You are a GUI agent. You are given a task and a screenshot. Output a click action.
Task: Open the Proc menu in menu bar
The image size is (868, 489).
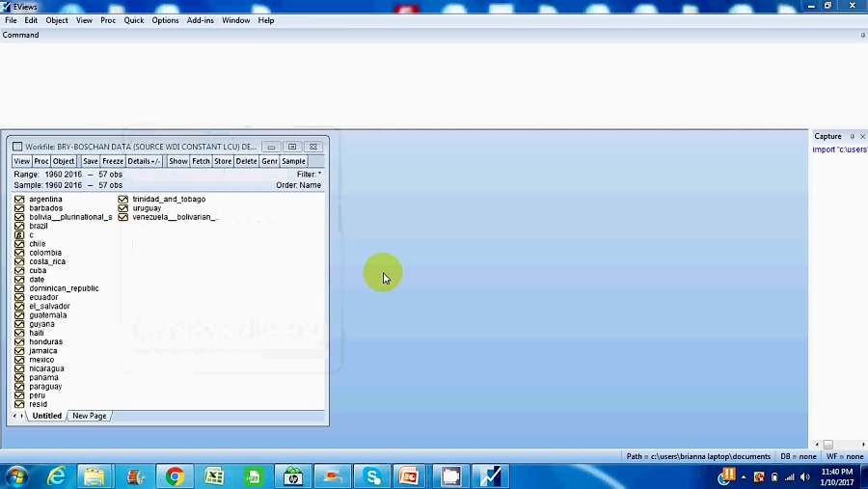click(x=108, y=20)
